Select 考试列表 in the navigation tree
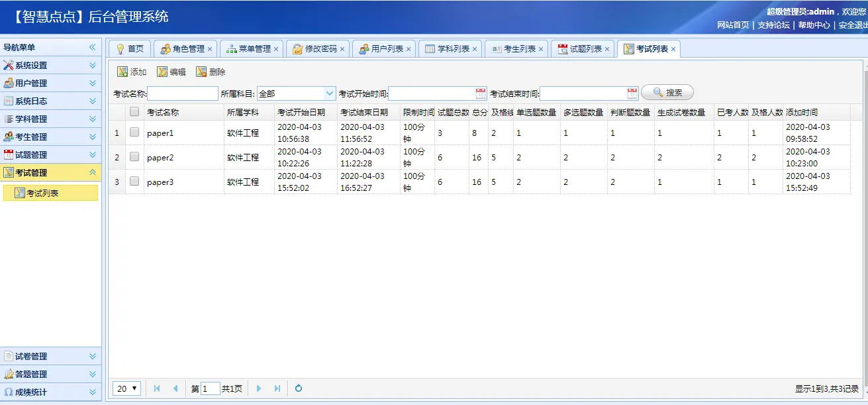The image size is (868, 405). [x=50, y=193]
